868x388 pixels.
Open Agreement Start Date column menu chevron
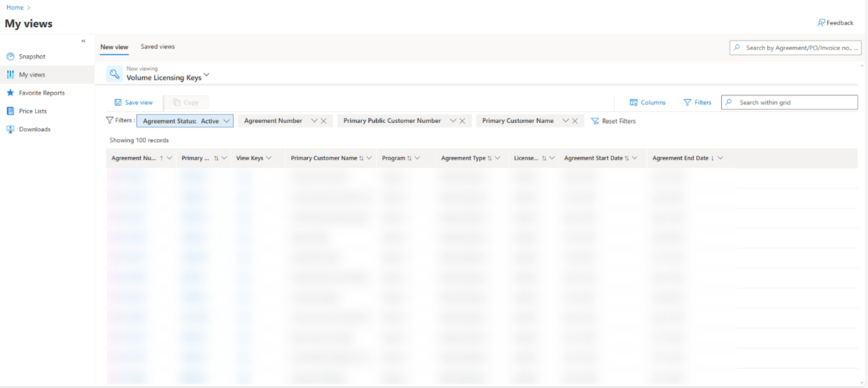(635, 158)
